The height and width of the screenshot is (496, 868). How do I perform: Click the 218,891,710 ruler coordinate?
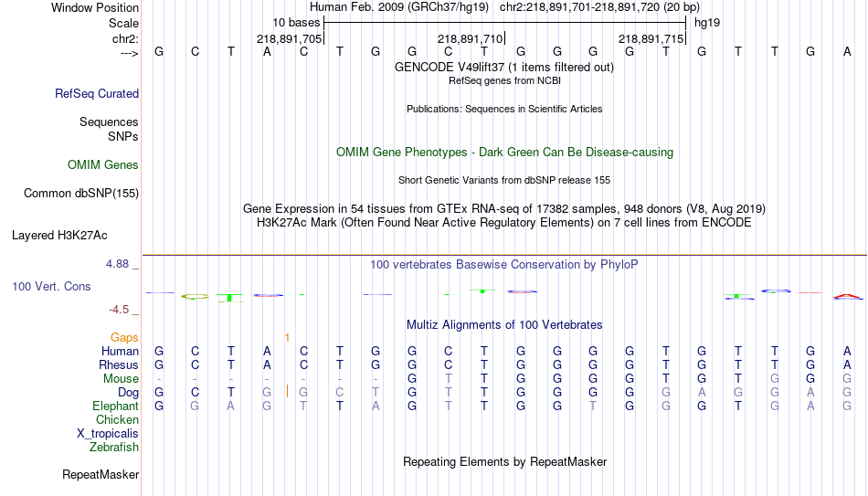(x=470, y=38)
